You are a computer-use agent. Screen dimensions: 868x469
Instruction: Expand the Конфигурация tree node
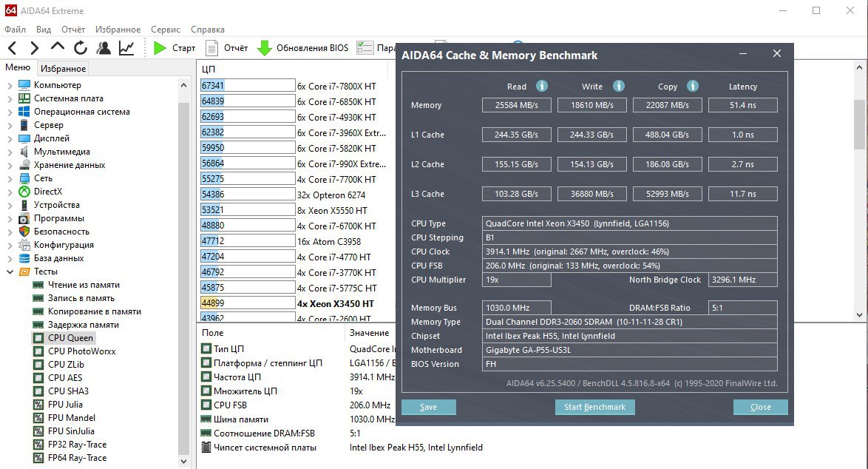(x=10, y=245)
